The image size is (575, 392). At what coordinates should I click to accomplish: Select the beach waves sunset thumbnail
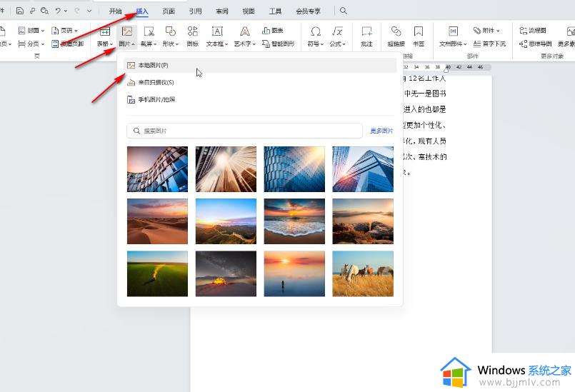pos(294,221)
